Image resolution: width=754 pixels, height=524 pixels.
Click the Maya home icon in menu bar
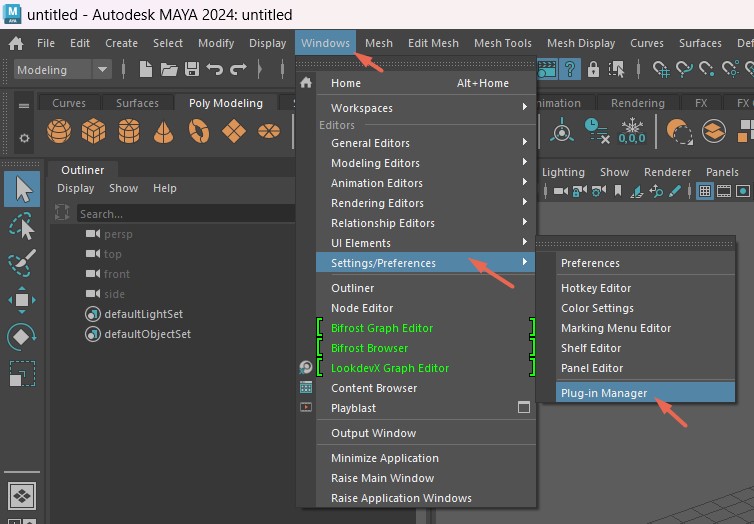pos(16,43)
